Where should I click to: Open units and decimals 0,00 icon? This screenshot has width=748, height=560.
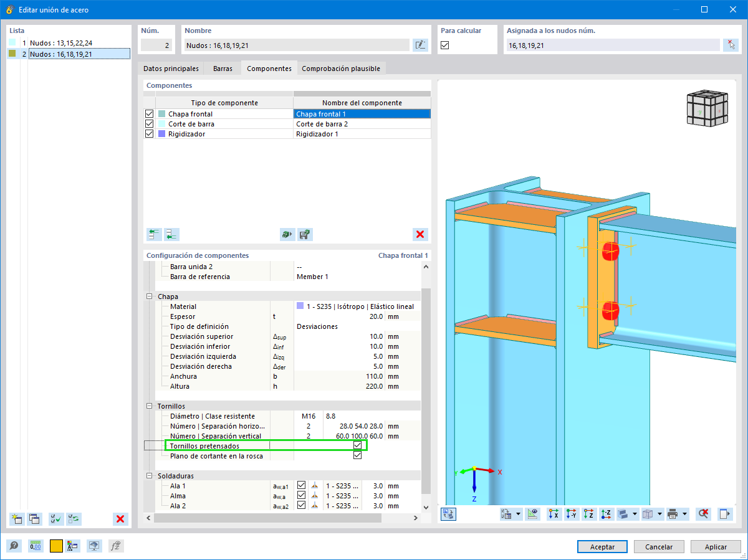[x=36, y=546]
